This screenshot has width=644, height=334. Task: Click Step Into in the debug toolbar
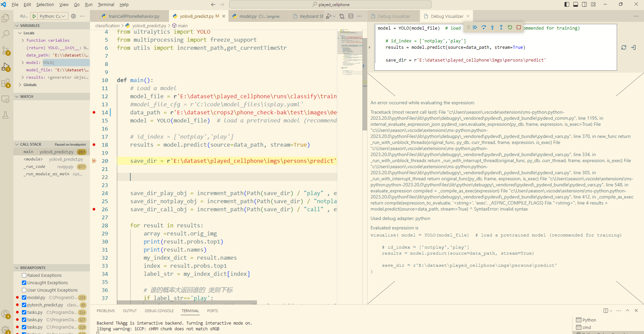[x=492, y=28]
